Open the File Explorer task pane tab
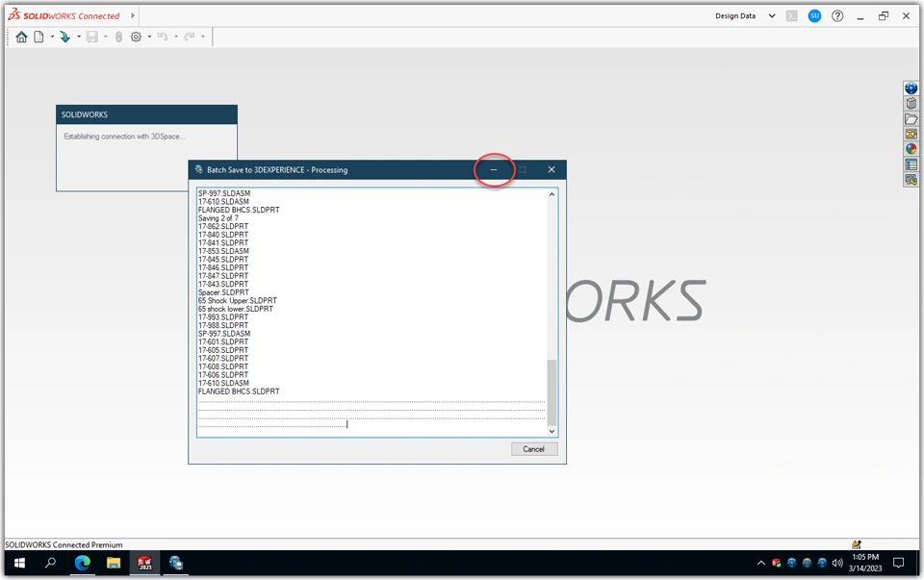The image size is (924, 580). 911,119
